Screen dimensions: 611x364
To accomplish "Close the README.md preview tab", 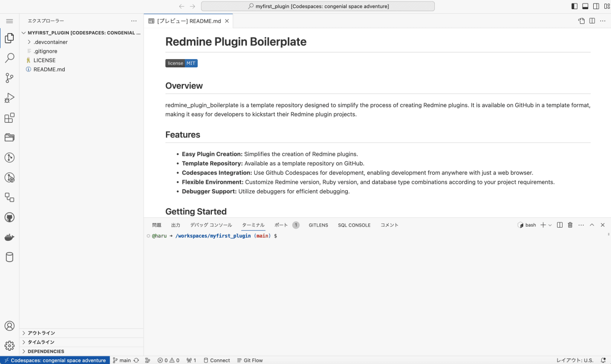I will click(x=227, y=21).
